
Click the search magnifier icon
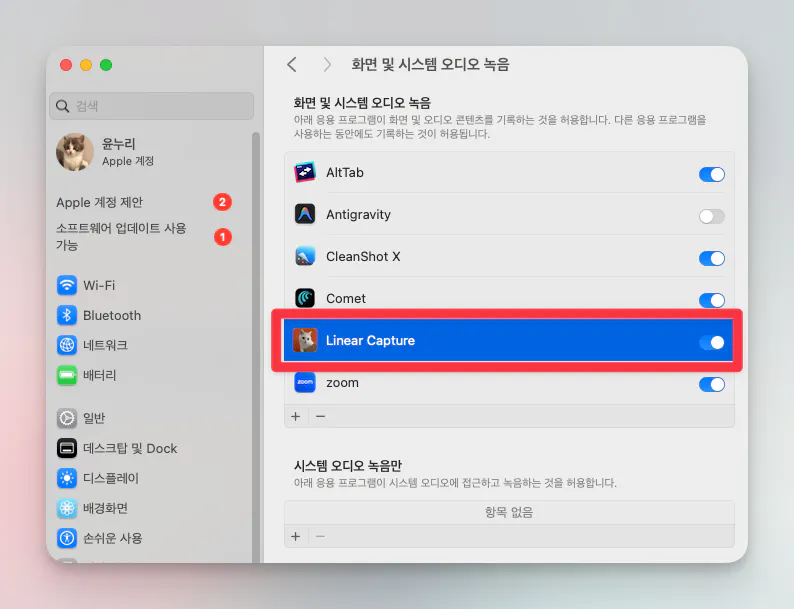point(62,106)
